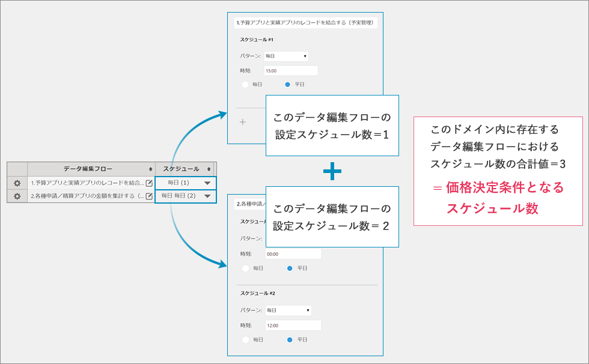The image size is (589, 364).
Task: Click the 12:00 time input field
Action: [293, 325]
